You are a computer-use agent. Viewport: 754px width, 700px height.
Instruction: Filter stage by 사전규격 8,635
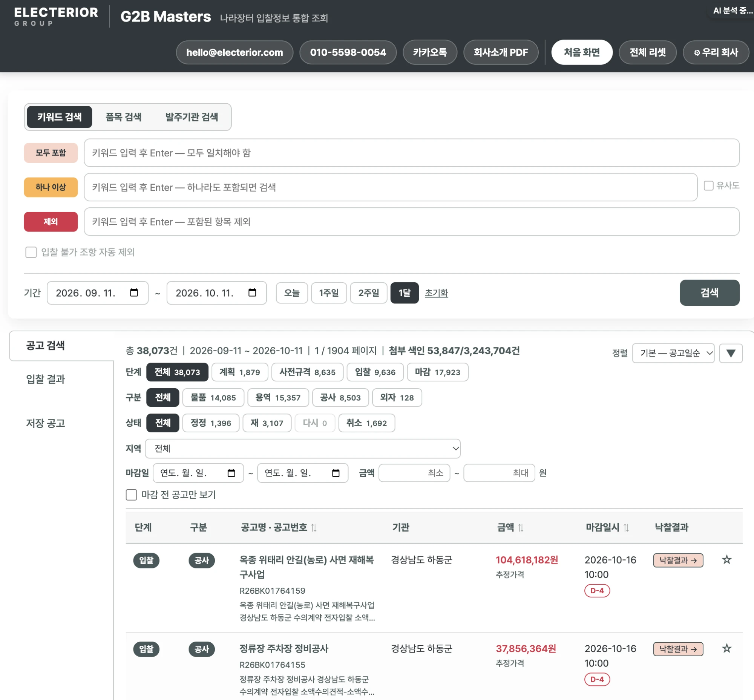click(307, 372)
